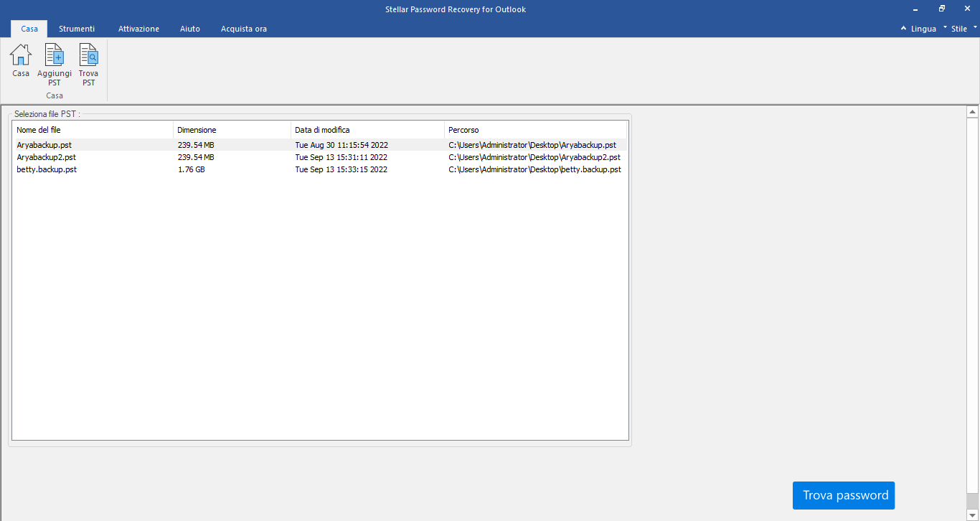Switch to the Strumenti tab
This screenshot has height=521, width=980.
[x=77, y=29]
